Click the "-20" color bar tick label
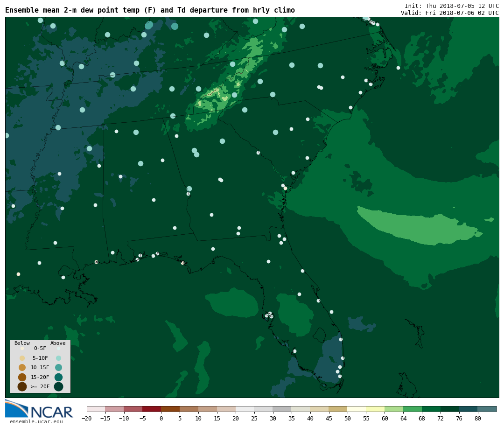504x427 pixels. click(x=86, y=419)
